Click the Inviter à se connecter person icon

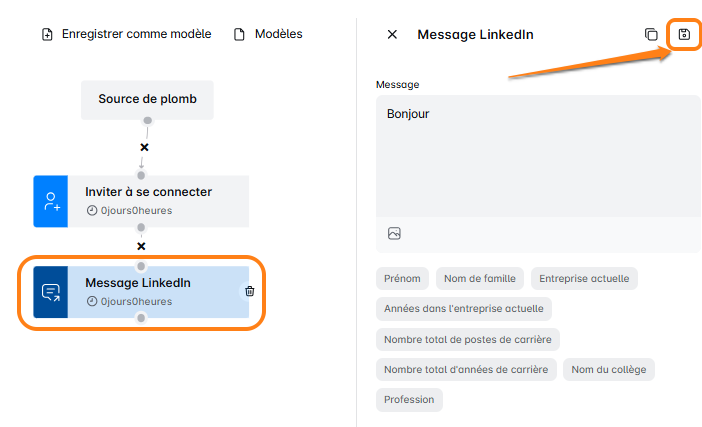coord(51,201)
